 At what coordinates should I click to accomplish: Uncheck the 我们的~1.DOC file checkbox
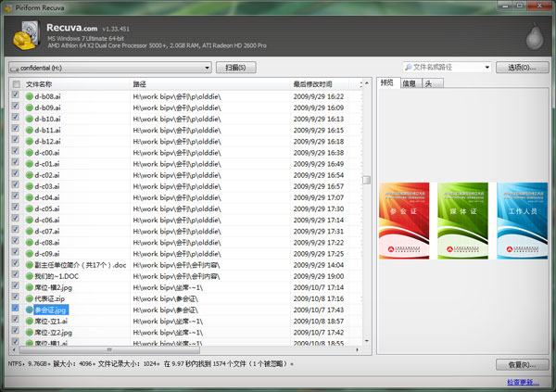(15, 274)
